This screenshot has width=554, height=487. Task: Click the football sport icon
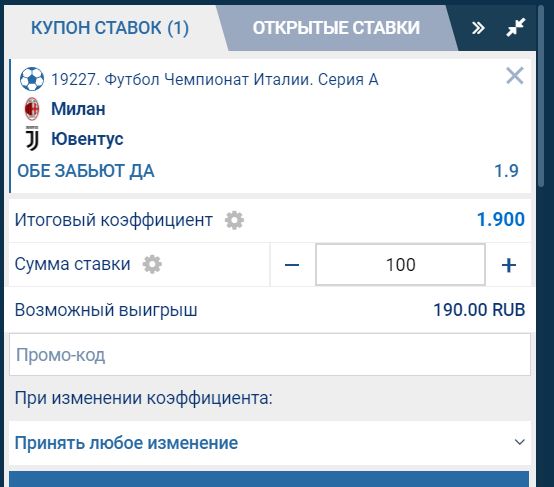32,79
